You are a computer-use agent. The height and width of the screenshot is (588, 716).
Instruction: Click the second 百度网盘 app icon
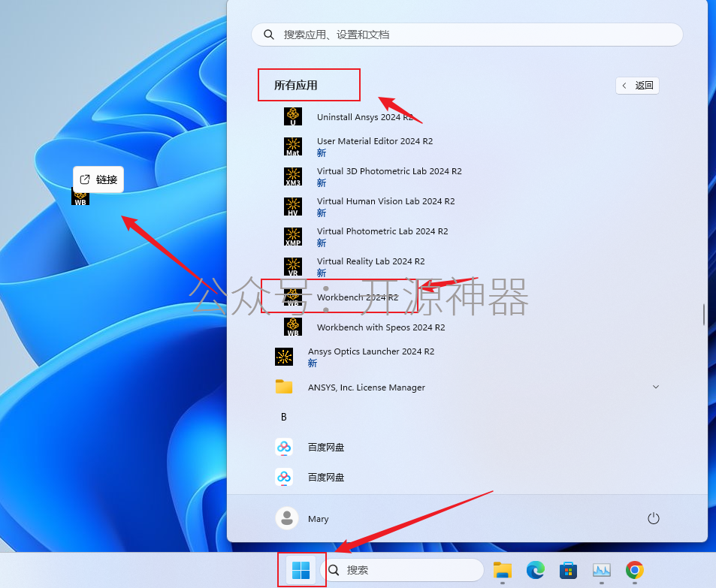coord(283,477)
